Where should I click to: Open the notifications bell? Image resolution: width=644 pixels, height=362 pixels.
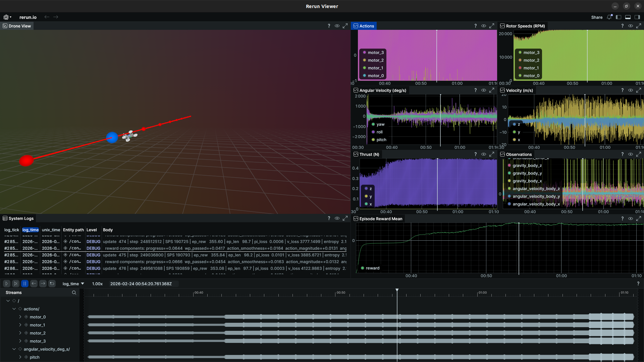click(x=609, y=17)
